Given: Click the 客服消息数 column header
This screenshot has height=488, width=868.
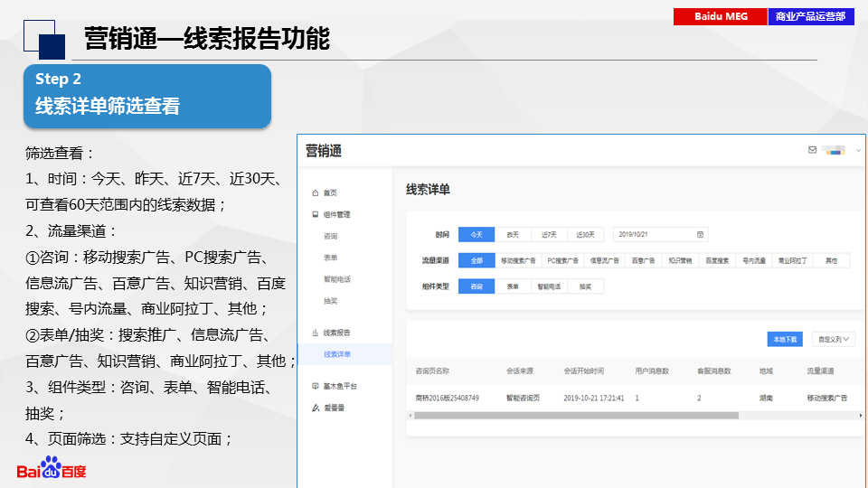Looking at the screenshot, I should tap(714, 371).
